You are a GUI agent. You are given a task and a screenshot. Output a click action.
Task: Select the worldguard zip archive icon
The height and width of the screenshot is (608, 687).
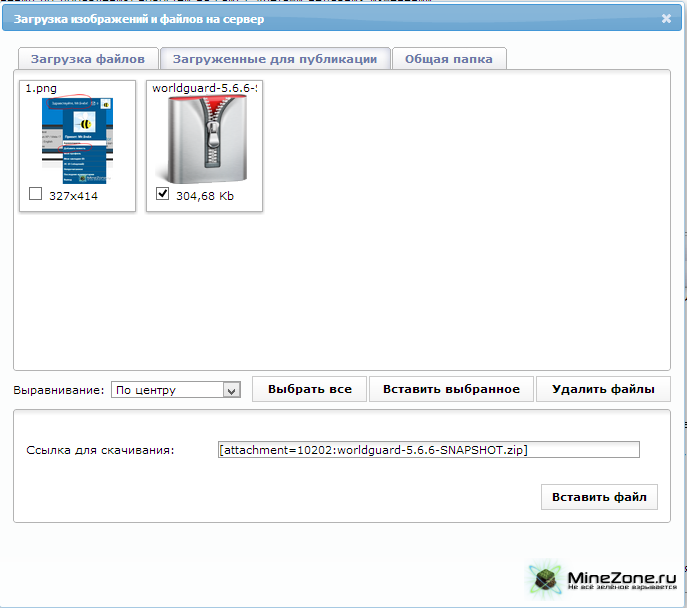tap(204, 140)
